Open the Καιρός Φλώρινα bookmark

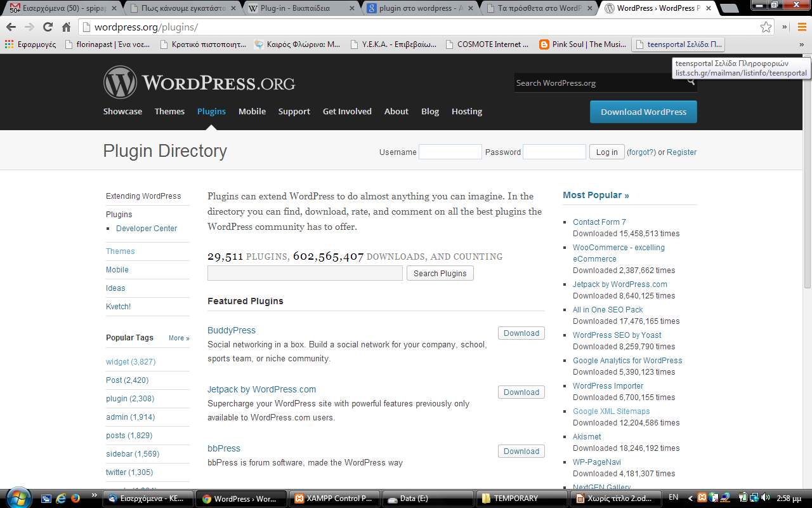pos(298,44)
